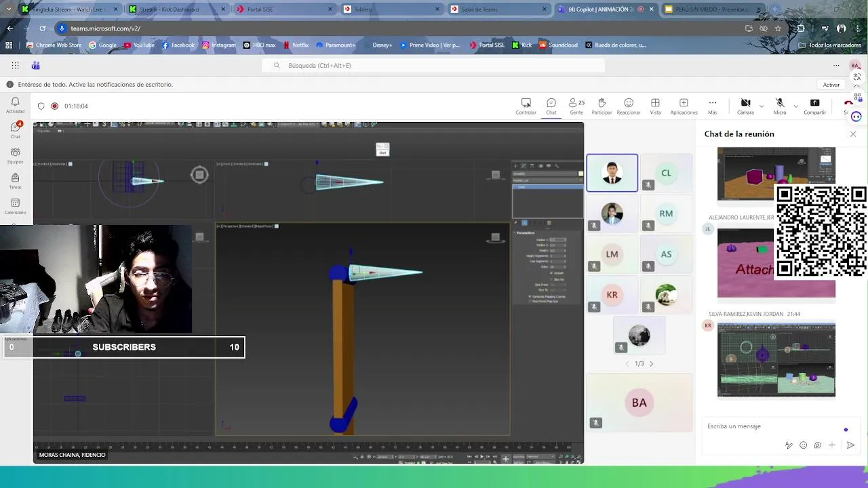Go to next page of participants
Viewport: 868px width, 488px height.
coord(652,364)
